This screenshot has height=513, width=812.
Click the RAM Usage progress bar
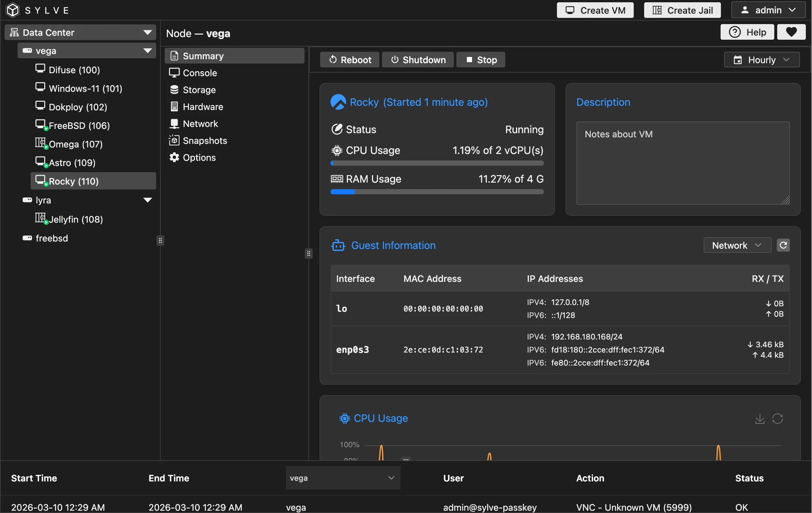click(x=437, y=192)
